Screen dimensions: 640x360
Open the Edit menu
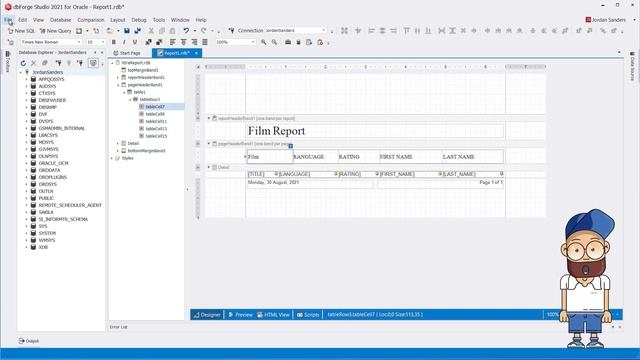(22, 20)
